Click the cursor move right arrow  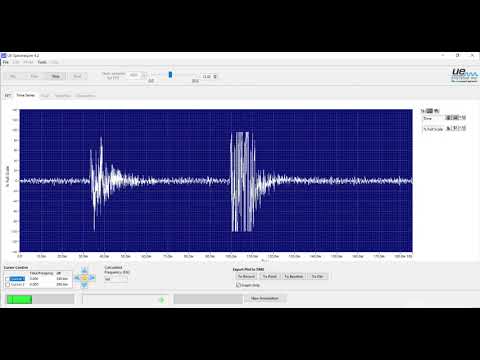point(92,277)
